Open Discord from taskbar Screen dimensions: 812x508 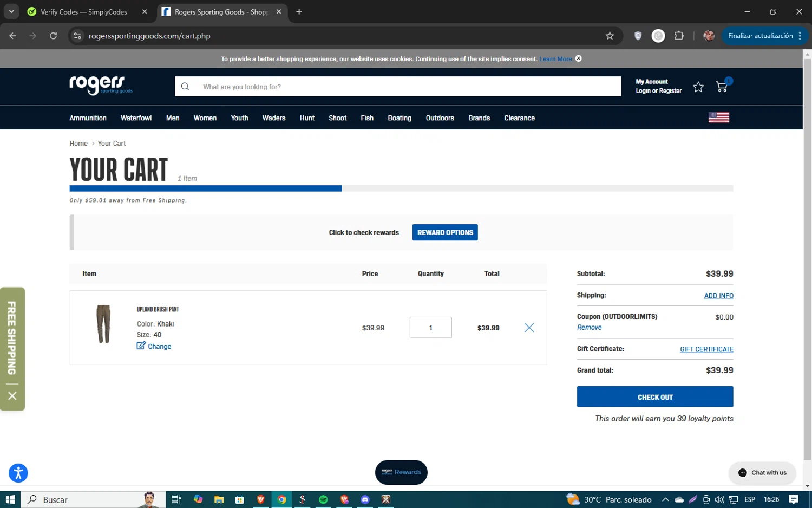pyautogui.click(x=365, y=499)
